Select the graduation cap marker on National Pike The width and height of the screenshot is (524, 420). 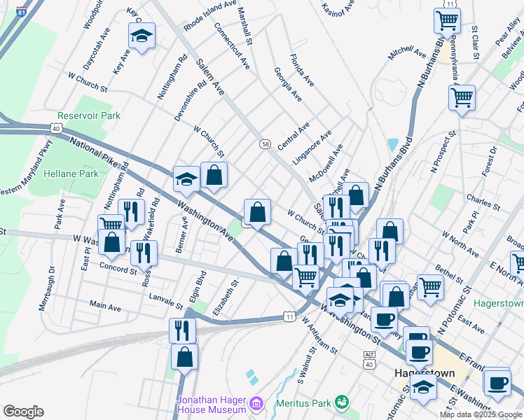coord(186,182)
